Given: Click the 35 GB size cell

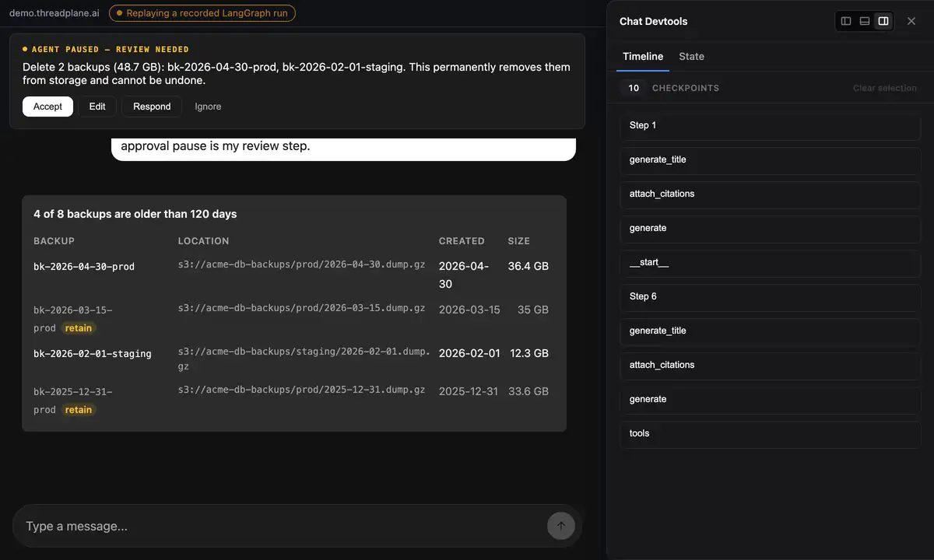Looking at the screenshot, I should pos(533,310).
